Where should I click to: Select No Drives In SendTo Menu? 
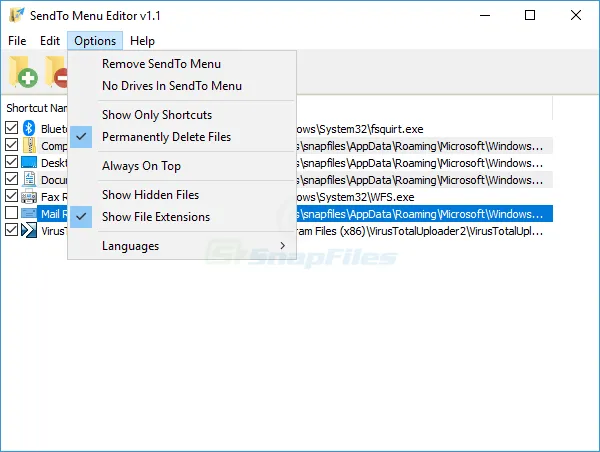182,86
